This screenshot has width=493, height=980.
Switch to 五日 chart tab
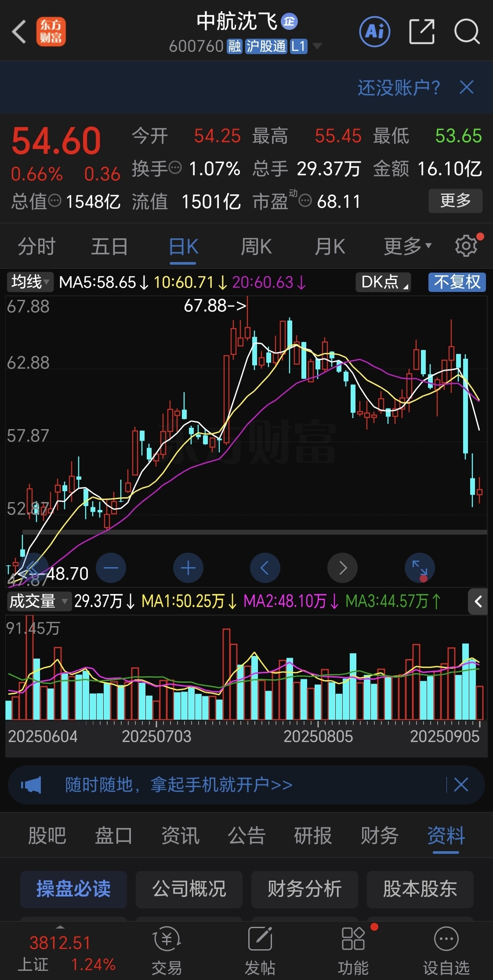click(109, 246)
